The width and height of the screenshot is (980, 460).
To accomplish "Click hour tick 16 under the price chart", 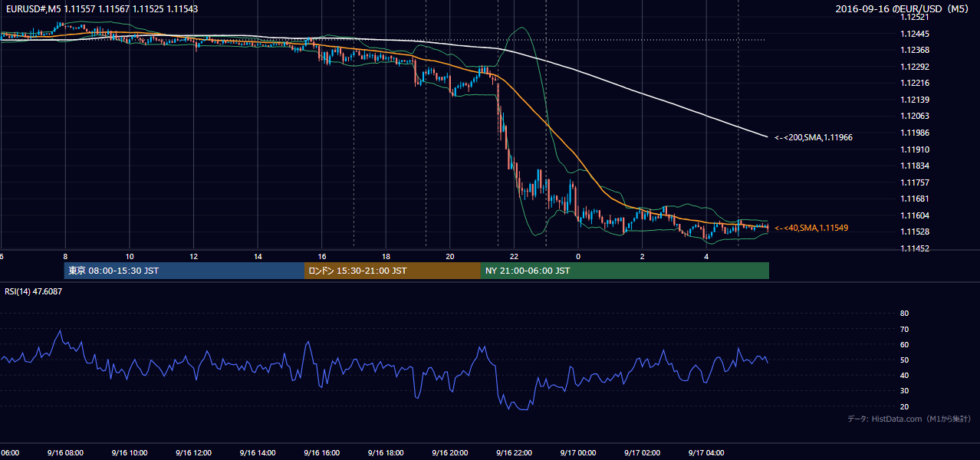I will point(322,257).
